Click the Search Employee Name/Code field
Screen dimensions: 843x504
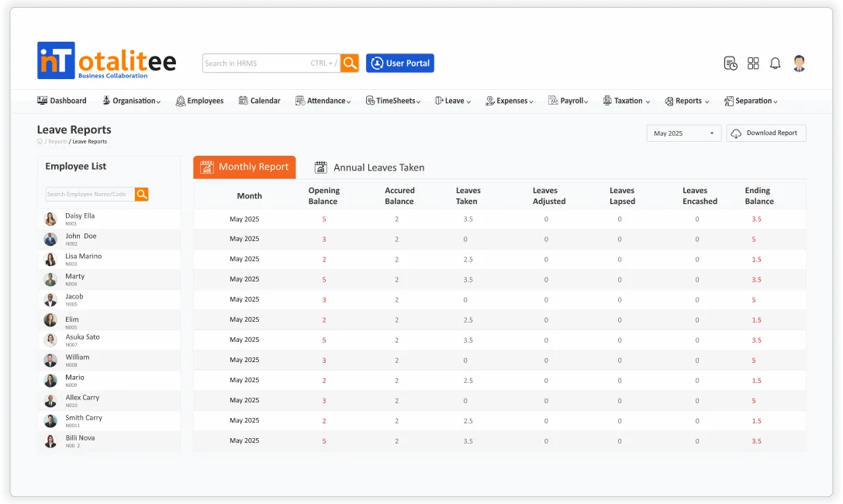(x=89, y=195)
